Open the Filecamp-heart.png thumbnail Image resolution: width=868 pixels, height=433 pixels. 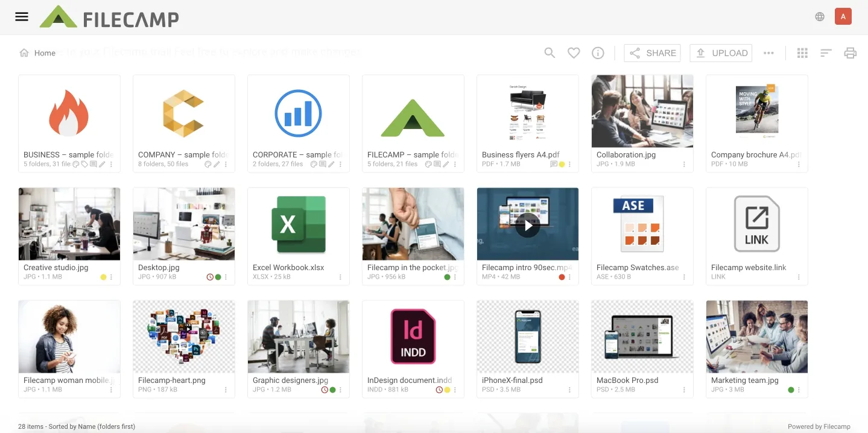(x=184, y=337)
